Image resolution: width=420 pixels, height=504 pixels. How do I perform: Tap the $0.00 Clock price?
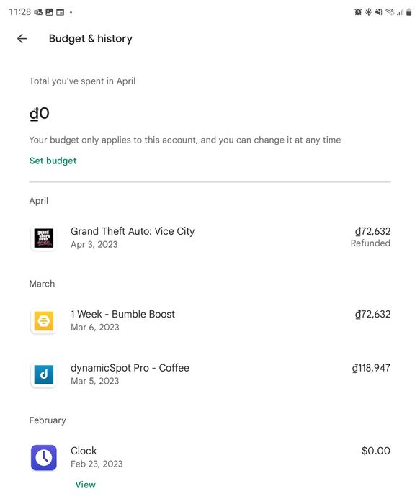click(x=376, y=451)
